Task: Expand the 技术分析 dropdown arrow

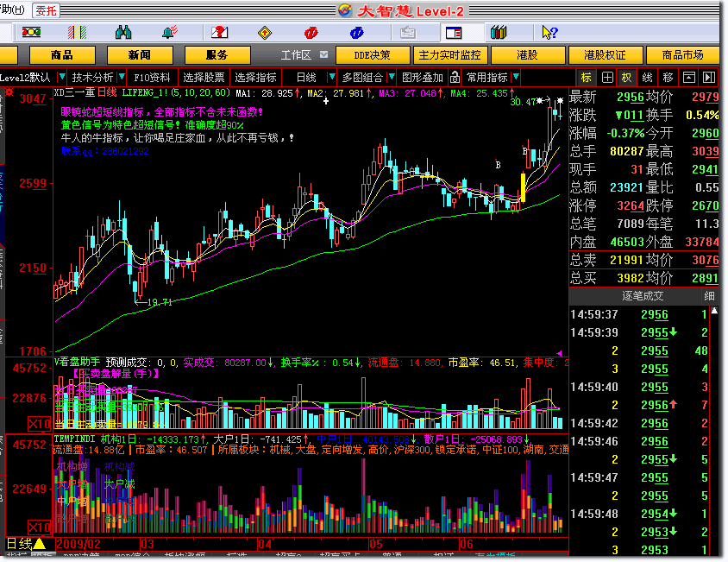Action: (x=122, y=77)
